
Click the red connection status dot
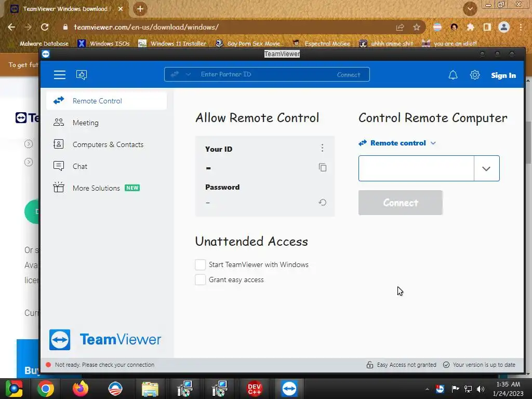48,365
